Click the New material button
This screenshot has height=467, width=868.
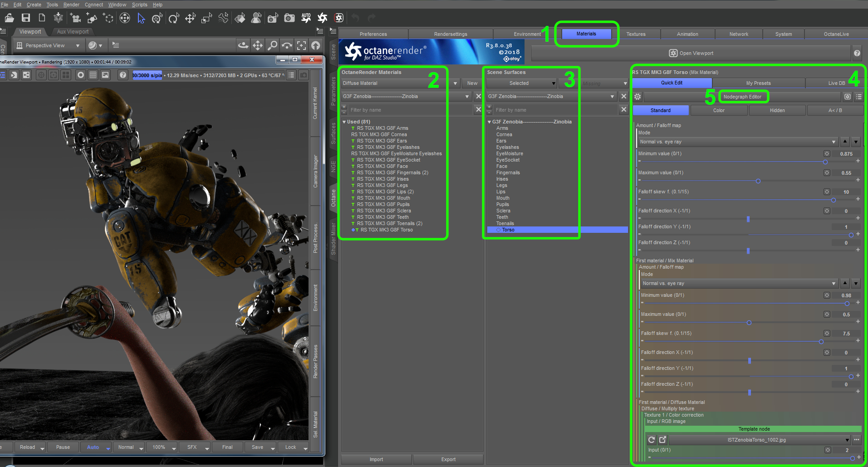point(472,83)
